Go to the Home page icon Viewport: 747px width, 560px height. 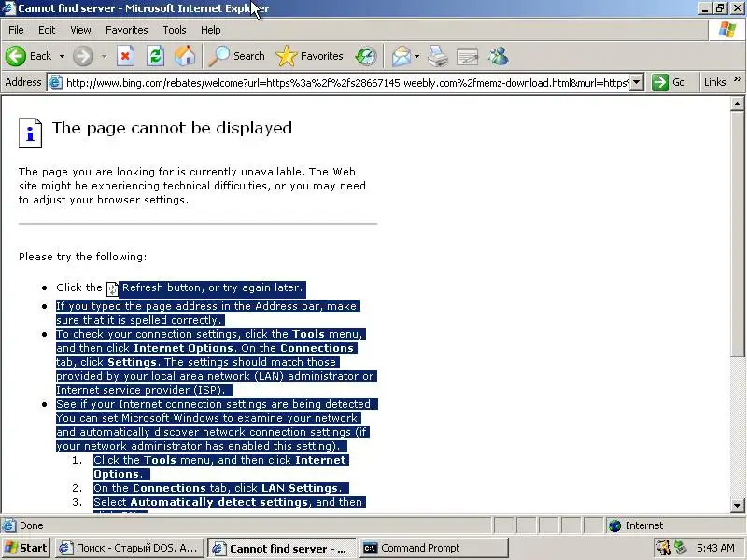pyautogui.click(x=185, y=56)
